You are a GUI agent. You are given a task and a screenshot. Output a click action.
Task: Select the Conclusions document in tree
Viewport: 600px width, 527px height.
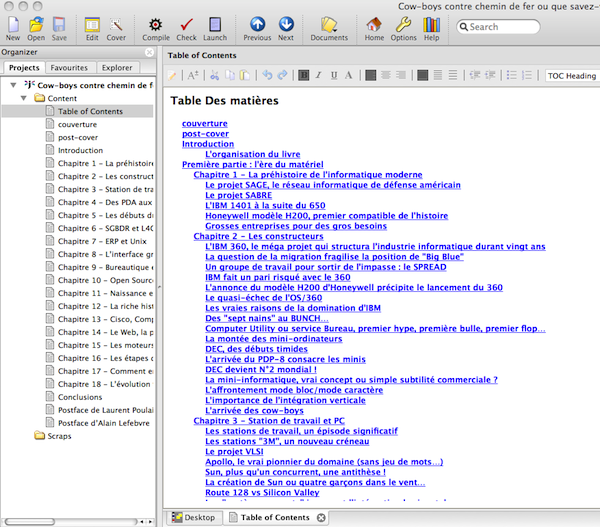coord(80,397)
